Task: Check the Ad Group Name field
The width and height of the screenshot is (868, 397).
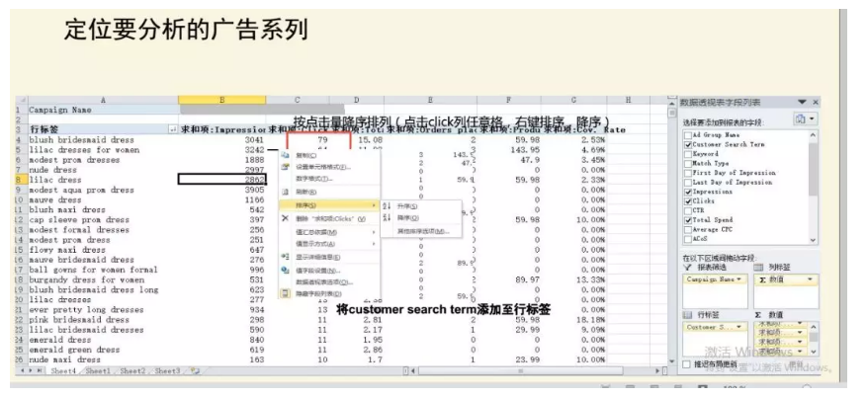Action: 688,134
